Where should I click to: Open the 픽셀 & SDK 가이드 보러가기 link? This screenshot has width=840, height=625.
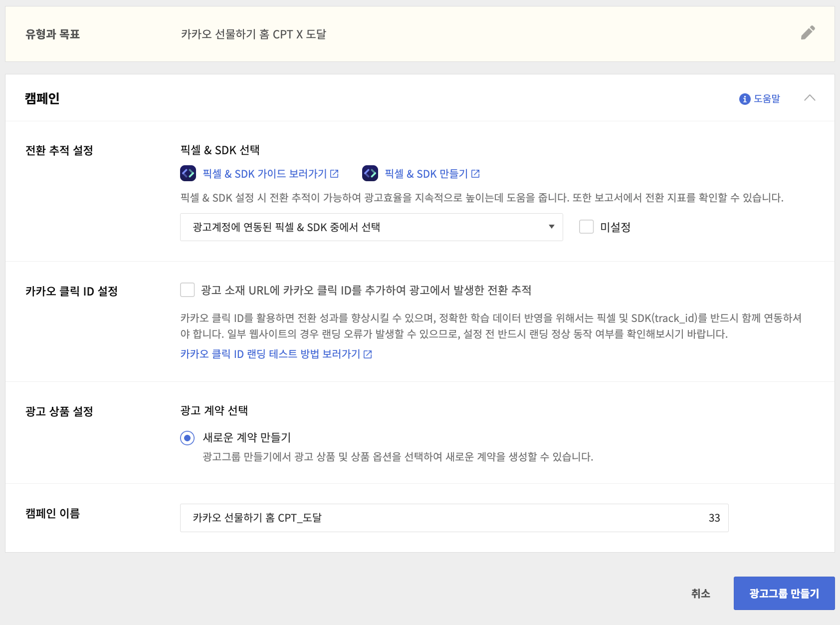coord(264,174)
